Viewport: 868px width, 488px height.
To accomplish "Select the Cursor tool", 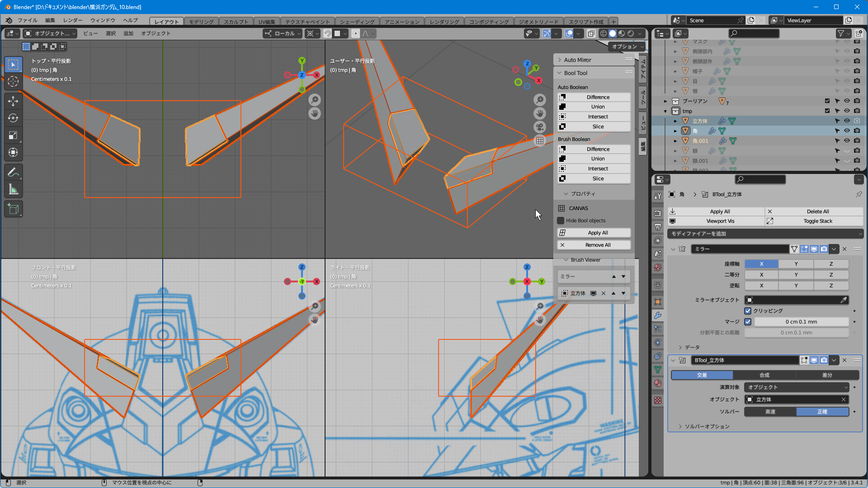I will click(x=13, y=81).
